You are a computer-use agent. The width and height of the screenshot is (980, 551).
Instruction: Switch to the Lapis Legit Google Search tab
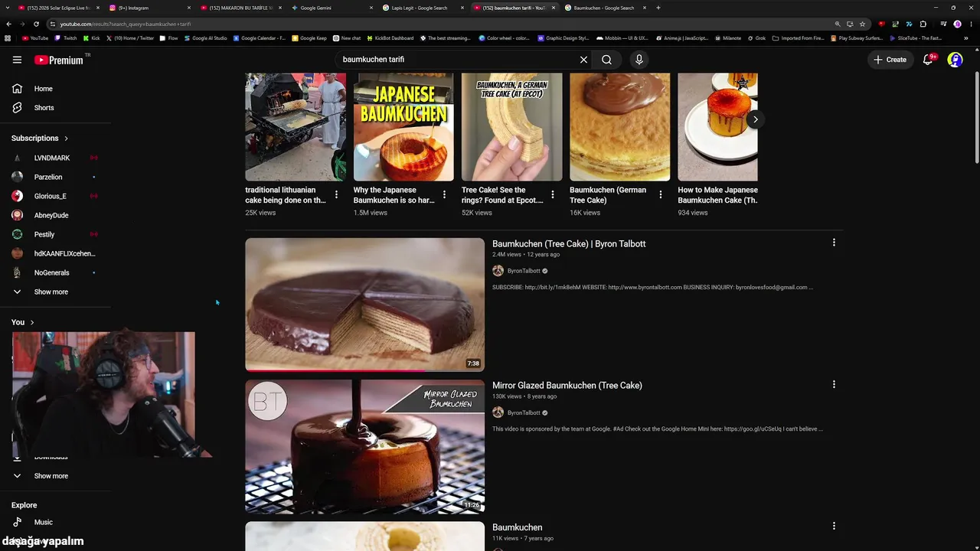point(422,8)
